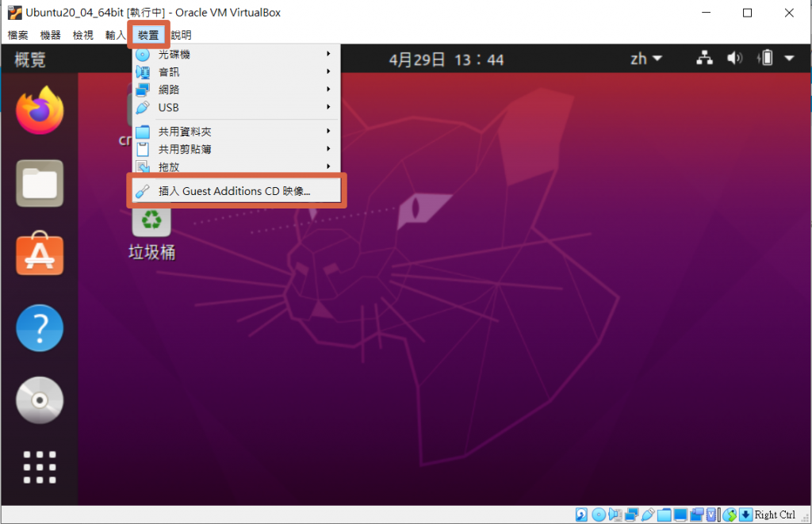Screen dimensions: 812x524
Task: Open the 輸入 menu
Action: 115,35
